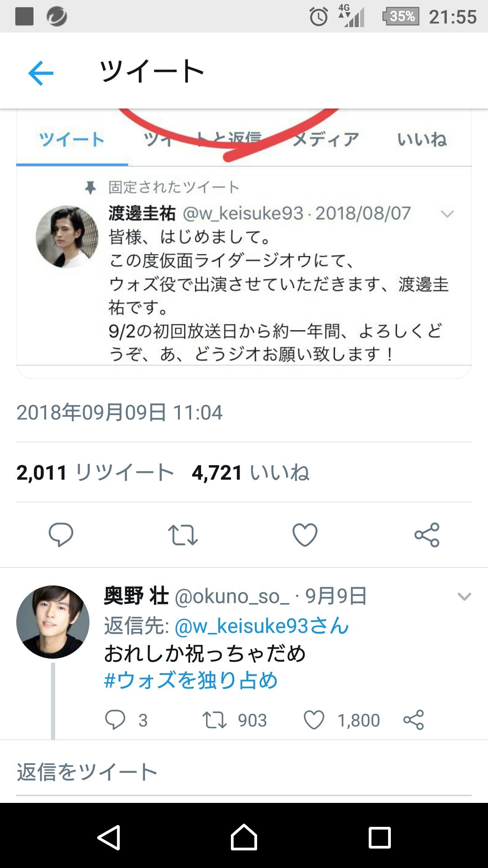
Task: Like the main tweet
Action: (305, 535)
